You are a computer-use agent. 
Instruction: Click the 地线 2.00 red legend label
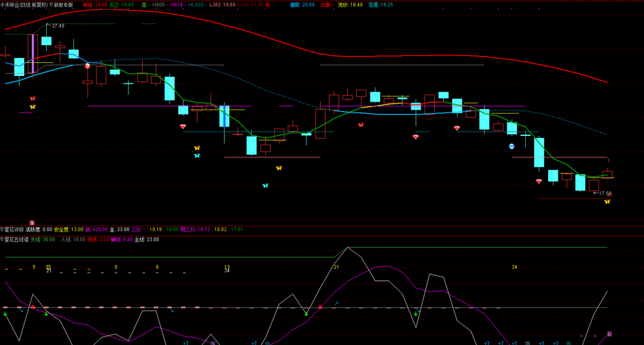(x=98, y=239)
